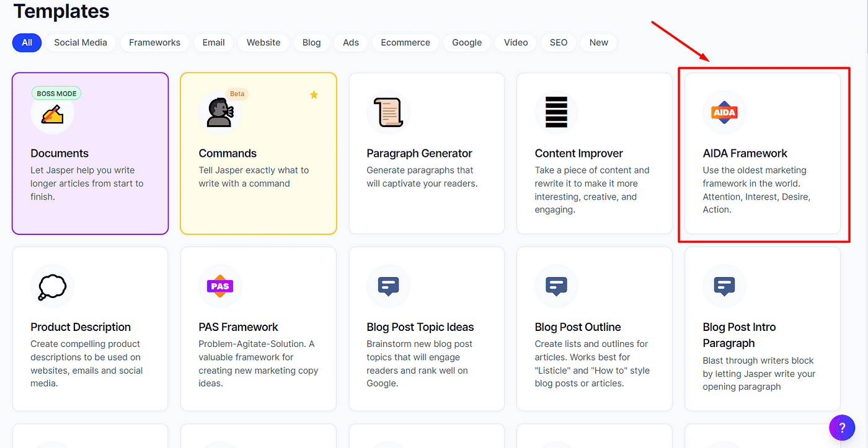The height and width of the screenshot is (448, 868).
Task: Click the Commands speaking head icon
Action: click(220, 113)
